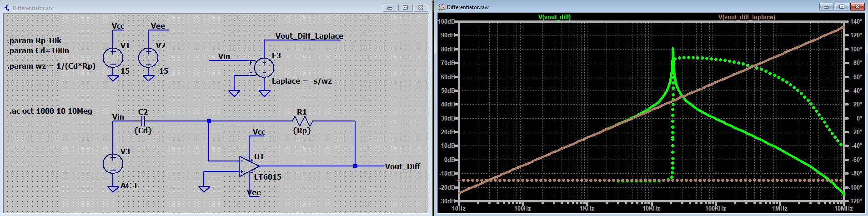Click the ground symbol below V3
This screenshot has width=868, height=216.
click(x=113, y=189)
